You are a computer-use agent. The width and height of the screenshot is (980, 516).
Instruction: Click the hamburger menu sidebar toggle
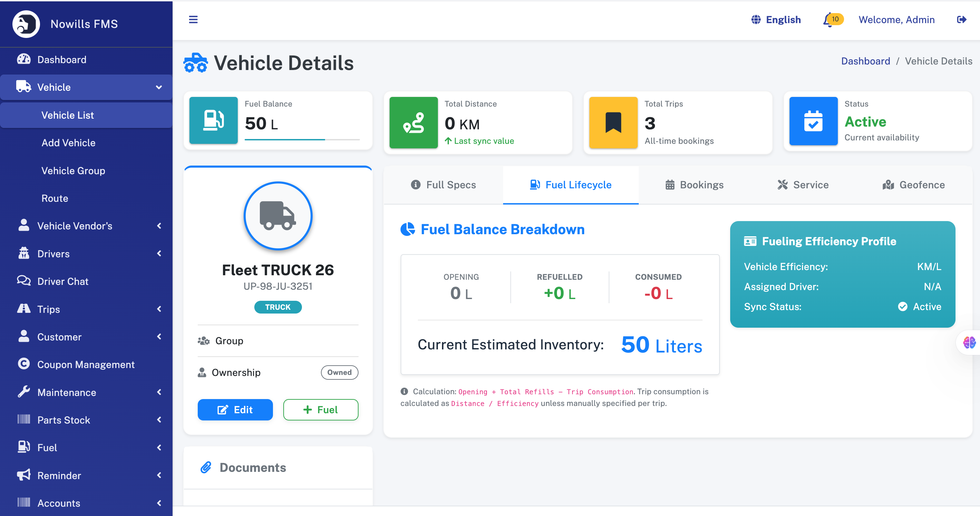193,20
